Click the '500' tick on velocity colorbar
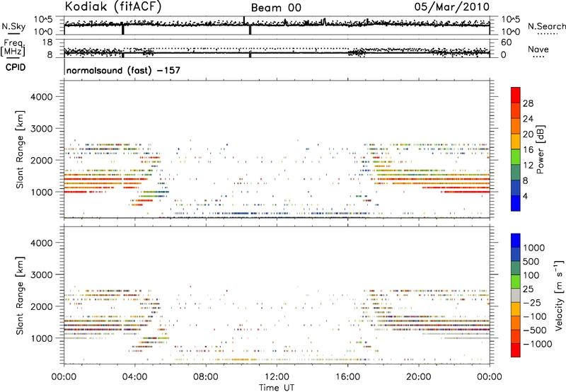Image resolution: width=566 pixels, height=392 pixels. 531,262
